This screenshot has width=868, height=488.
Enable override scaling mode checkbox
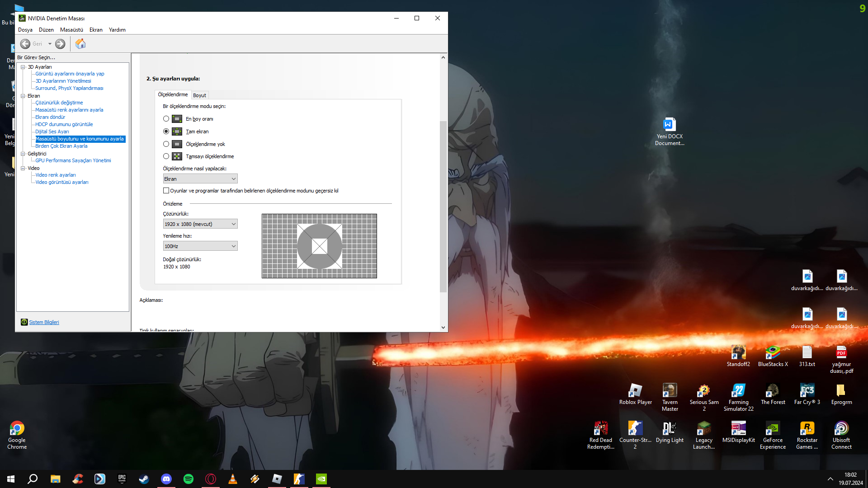coord(166,191)
